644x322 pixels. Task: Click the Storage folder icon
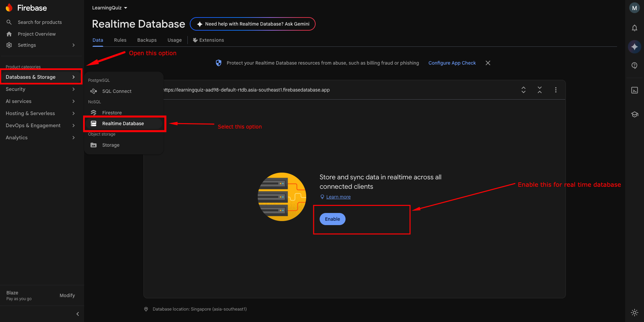click(94, 145)
